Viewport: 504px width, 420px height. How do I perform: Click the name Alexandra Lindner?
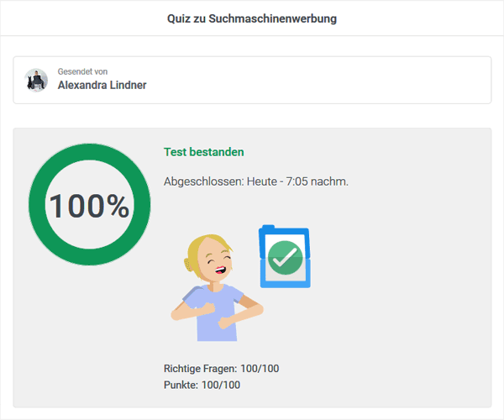(x=102, y=85)
